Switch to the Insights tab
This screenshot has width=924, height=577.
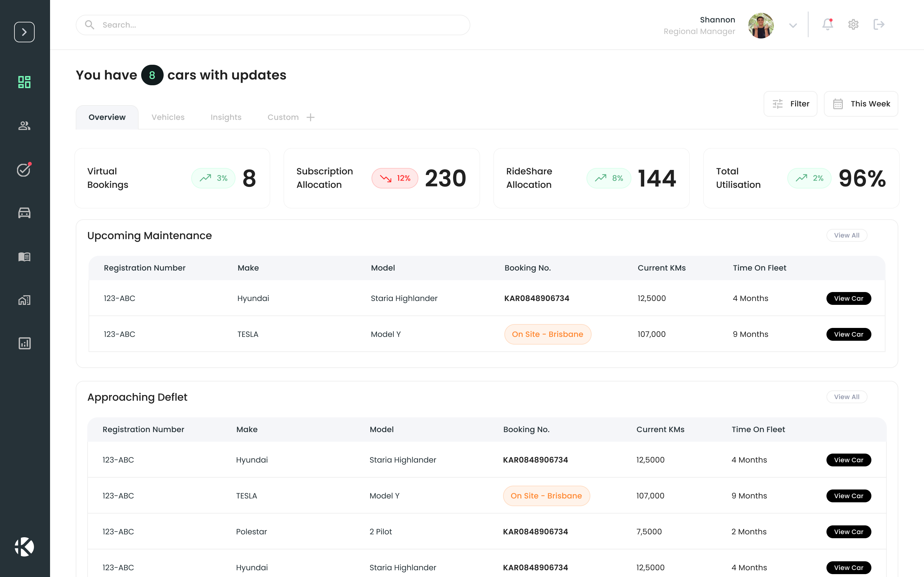click(226, 117)
